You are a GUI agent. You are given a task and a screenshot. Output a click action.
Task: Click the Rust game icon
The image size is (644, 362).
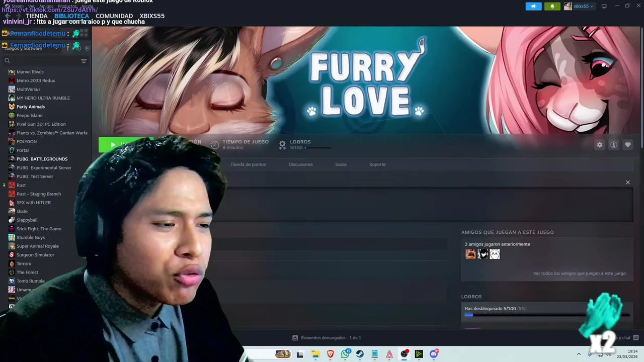(12, 185)
